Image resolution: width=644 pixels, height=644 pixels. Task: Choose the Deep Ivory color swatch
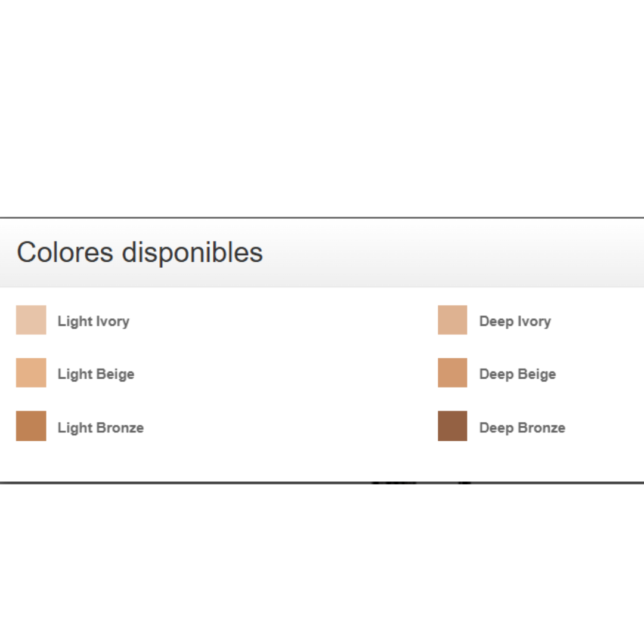(x=452, y=320)
